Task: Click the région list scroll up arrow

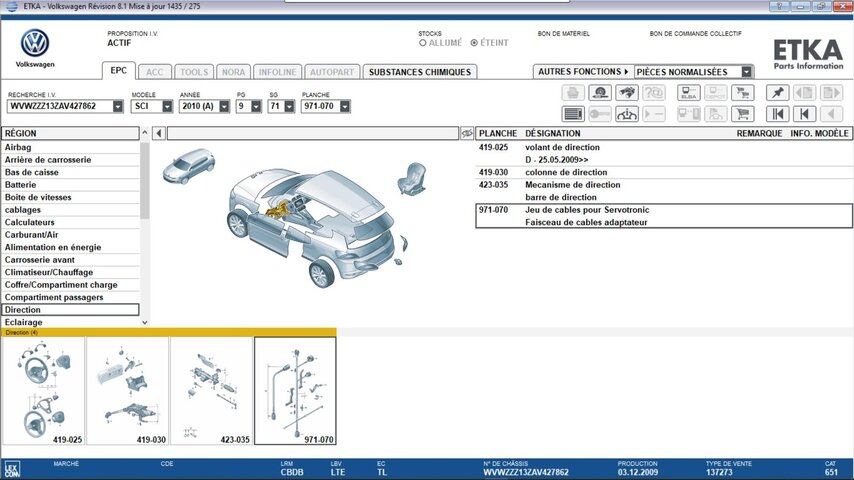Action: click(x=144, y=132)
